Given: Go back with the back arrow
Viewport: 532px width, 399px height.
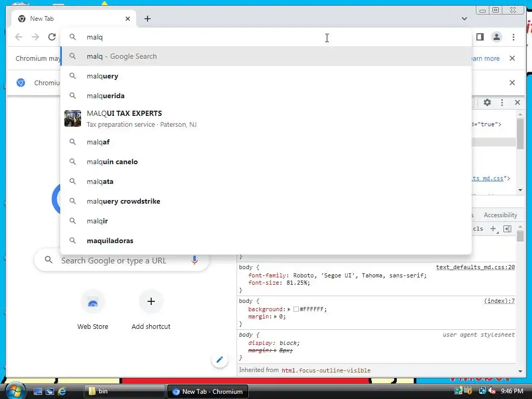Looking at the screenshot, I should 19,37.
